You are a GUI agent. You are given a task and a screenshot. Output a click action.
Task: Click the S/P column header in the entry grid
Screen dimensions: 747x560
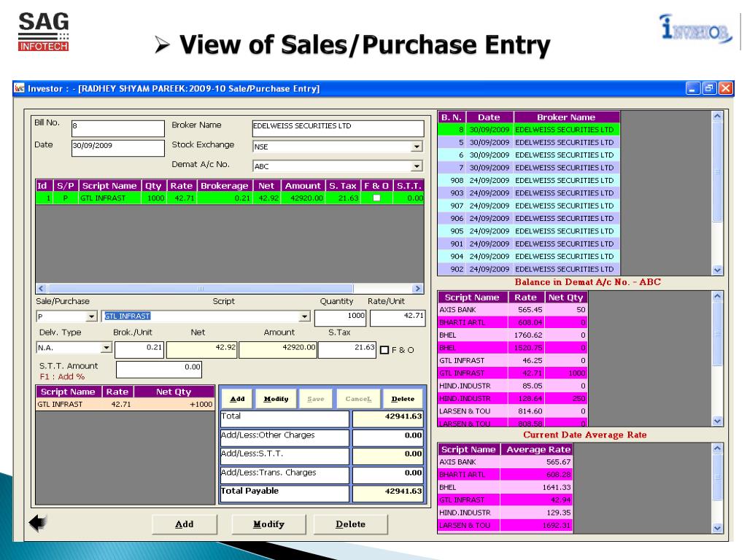pos(65,186)
